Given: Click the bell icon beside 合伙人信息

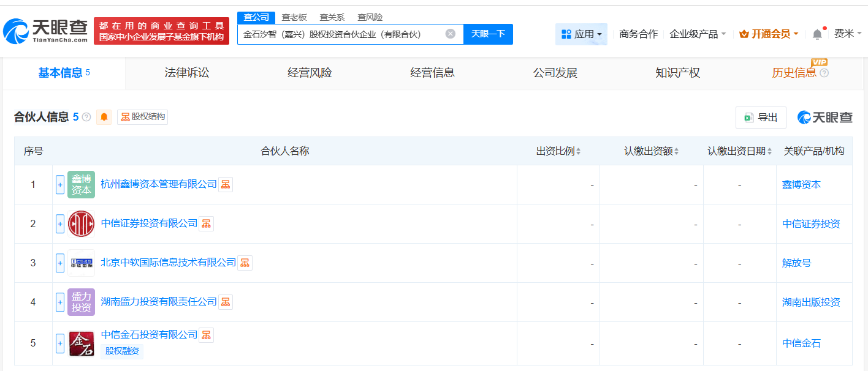Looking at the screenshot, I should tap(104, 117).
